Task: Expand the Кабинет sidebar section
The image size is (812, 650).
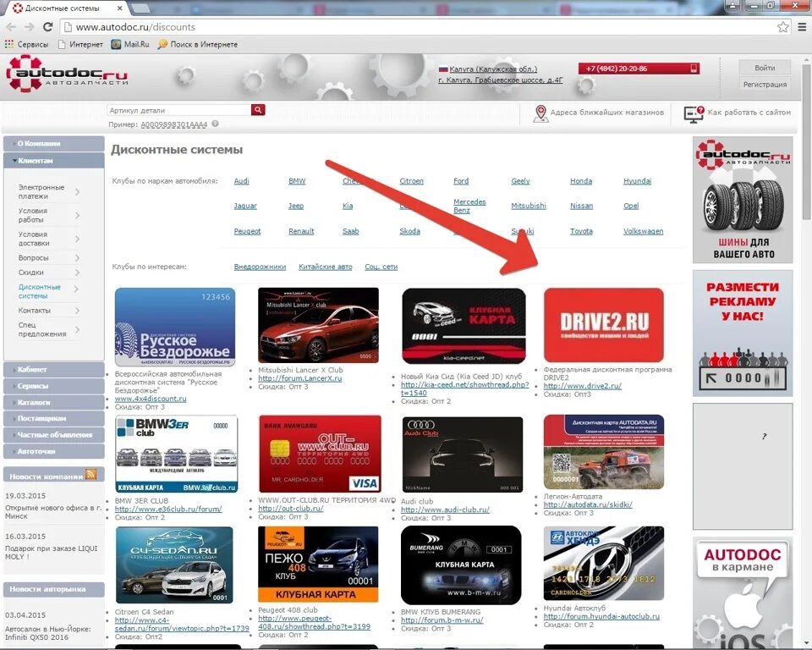Action: 54,370
